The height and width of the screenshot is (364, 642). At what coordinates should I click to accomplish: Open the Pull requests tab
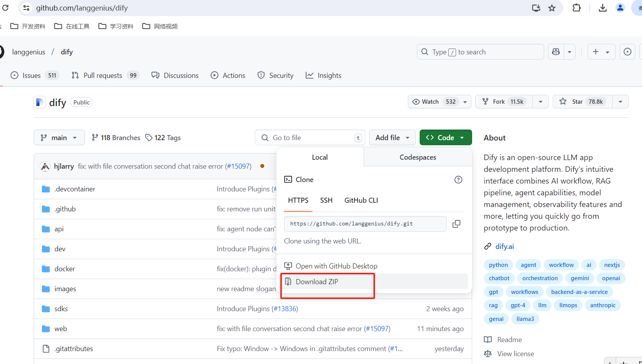pyautogui.click(x=105, y=76)
